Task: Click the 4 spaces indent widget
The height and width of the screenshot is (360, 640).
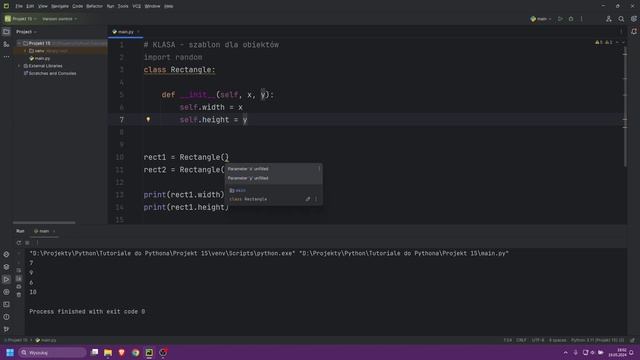Action: pyautogui.click(x=558, y=340)
